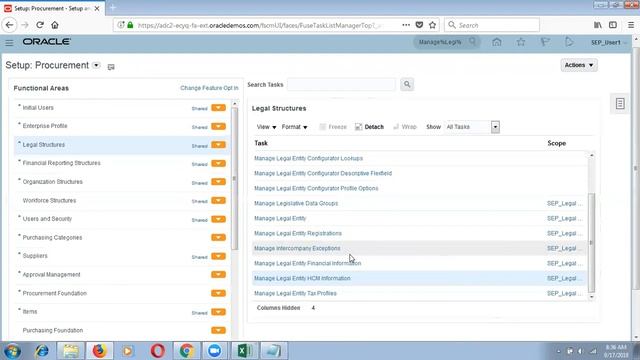Viewport: 640px width, 360px height.
Task: Reload the page in Firefox
Action: 40,25
